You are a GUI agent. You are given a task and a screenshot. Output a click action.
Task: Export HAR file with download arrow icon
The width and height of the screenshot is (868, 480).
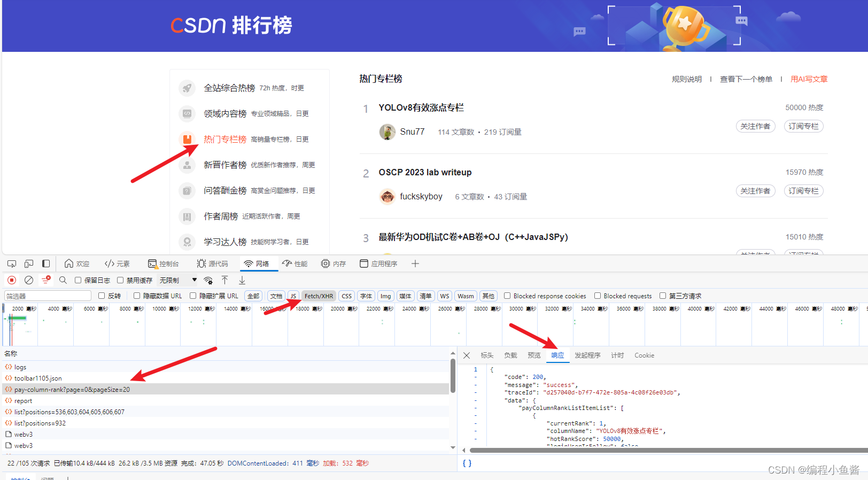(x=242, y=280)
